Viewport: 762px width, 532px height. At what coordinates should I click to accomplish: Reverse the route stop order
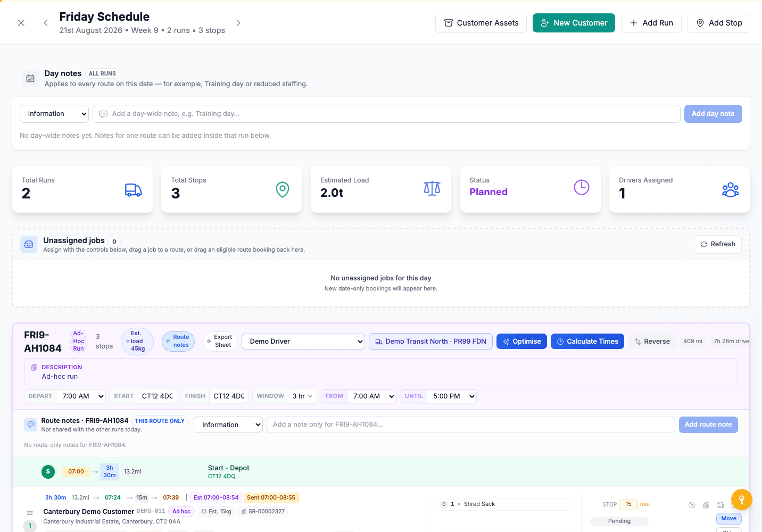pyautogui.click(x=652, y=342)
